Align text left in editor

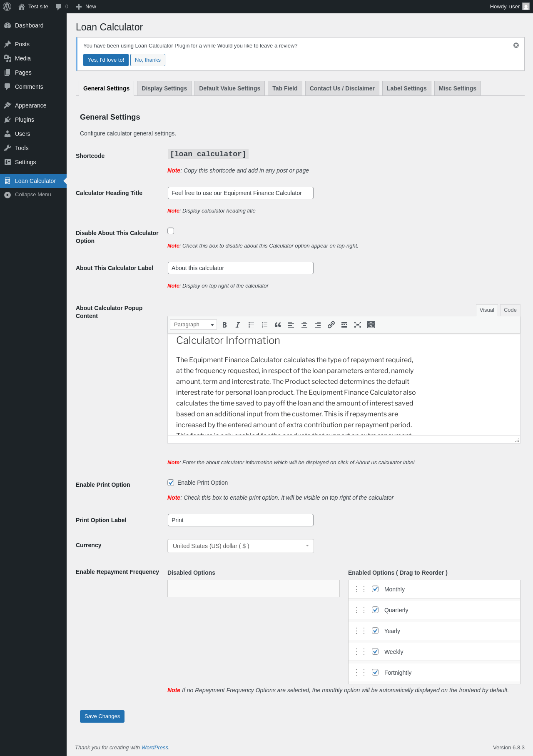[291, 325]
